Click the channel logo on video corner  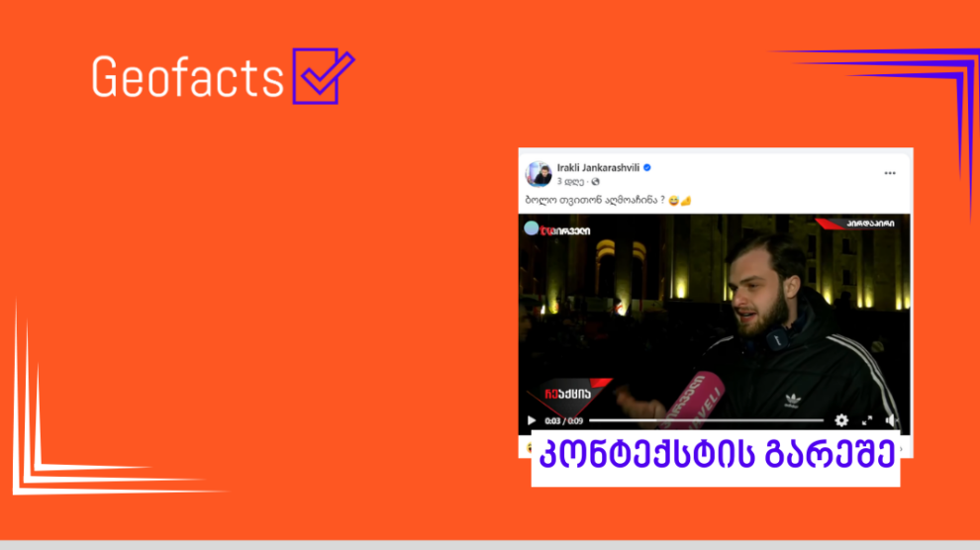click(x=557, y=229)
